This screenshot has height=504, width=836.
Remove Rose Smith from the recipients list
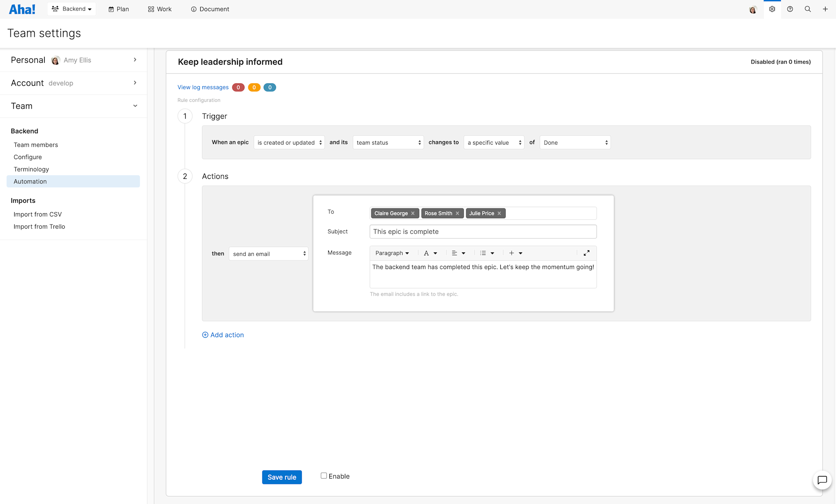[x=457, y=213]
